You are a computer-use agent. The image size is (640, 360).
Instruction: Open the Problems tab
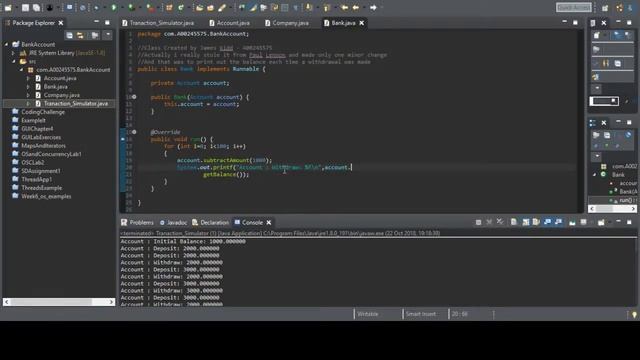[x=138, y=222]
